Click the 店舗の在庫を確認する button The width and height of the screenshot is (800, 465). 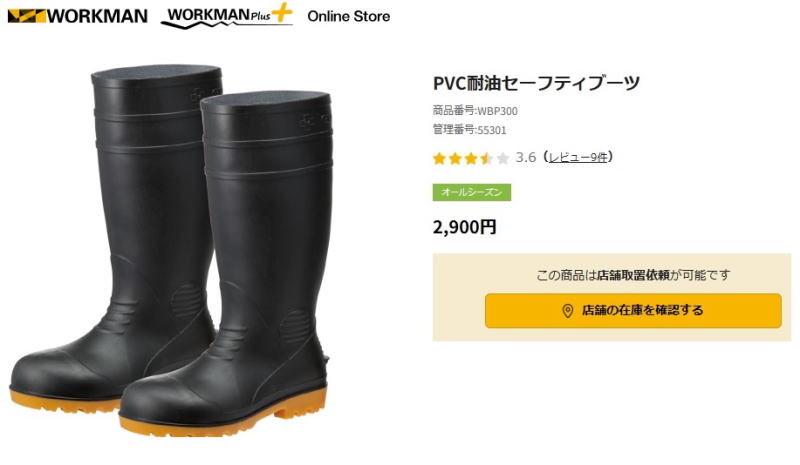[x=633, y=310]
